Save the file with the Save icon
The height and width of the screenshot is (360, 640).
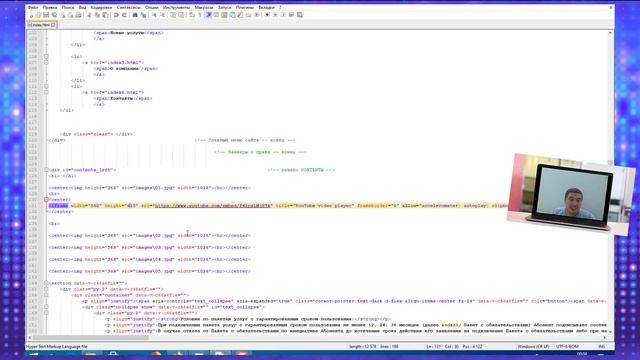(x=46, y=15)
